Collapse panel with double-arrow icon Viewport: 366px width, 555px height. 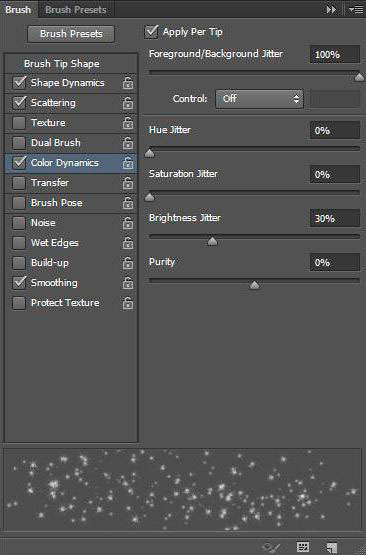(x=331, y=10)
